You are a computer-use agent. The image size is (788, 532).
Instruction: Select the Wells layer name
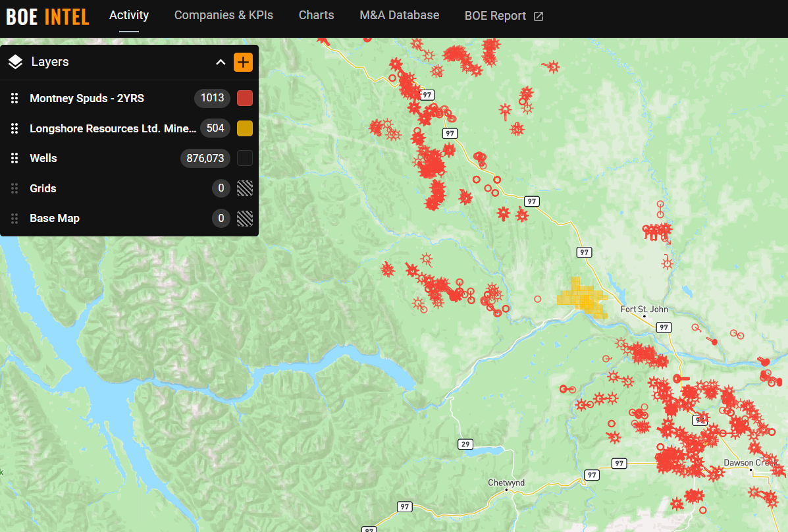click(x=43, y=159)
